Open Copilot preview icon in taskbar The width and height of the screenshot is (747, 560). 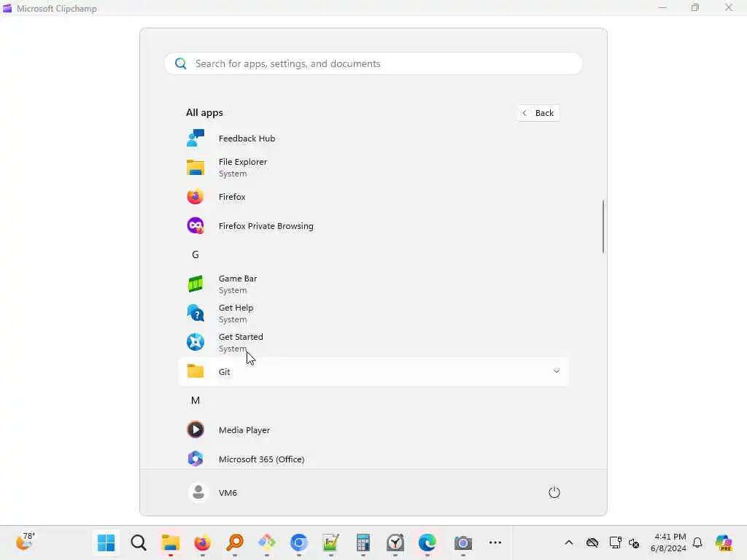[724, 542]
